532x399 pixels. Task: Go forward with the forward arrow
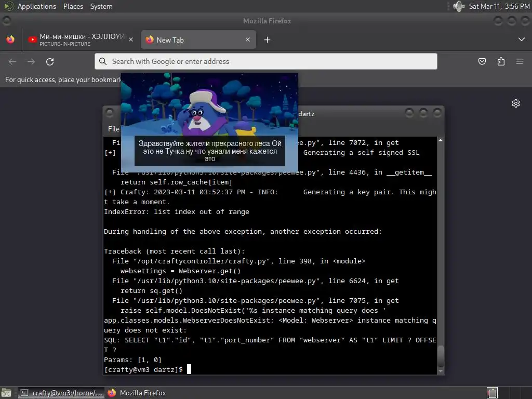31,61
